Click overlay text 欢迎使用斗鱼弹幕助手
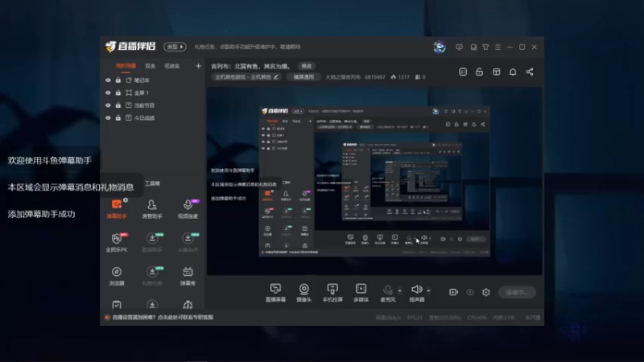The height and width of the screenshot is (362, 644). click(50, 160)
